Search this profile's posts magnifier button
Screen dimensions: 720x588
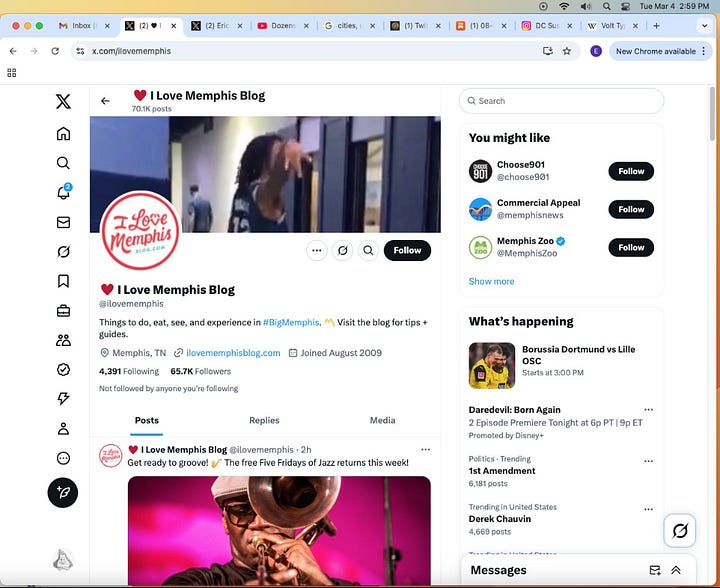point(368,250)
